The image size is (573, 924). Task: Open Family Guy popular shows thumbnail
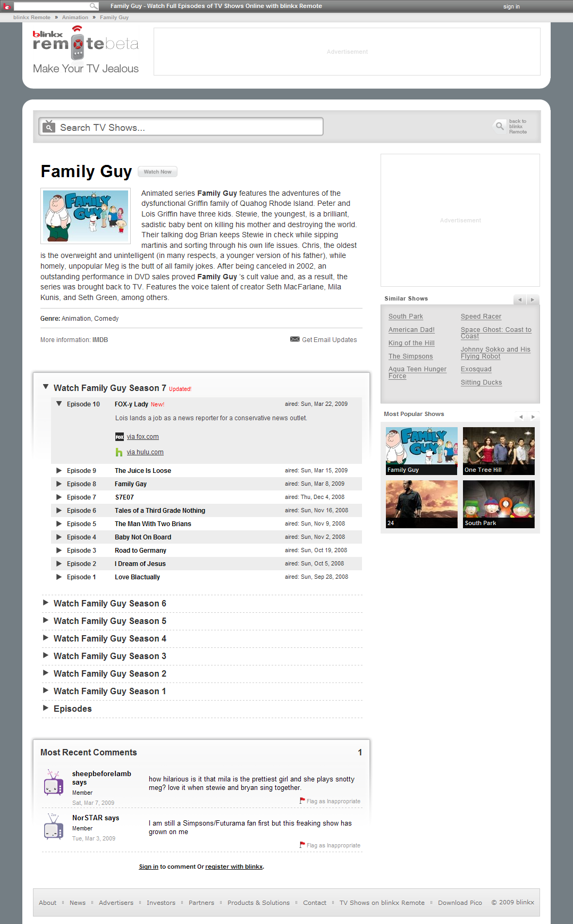(x=422, y=451)
